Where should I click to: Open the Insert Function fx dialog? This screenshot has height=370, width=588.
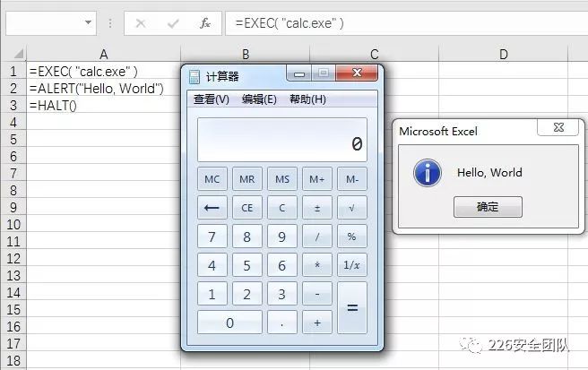pyautogui.click(x=205, y=23)
